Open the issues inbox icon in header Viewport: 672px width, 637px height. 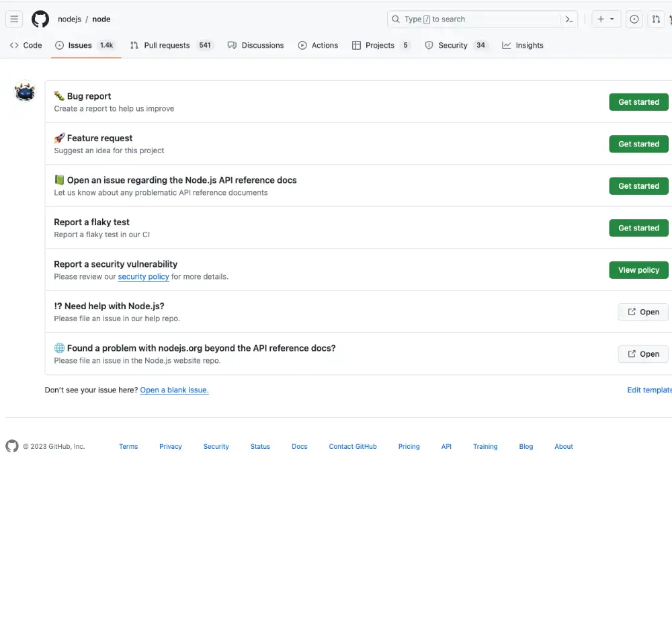634,19
